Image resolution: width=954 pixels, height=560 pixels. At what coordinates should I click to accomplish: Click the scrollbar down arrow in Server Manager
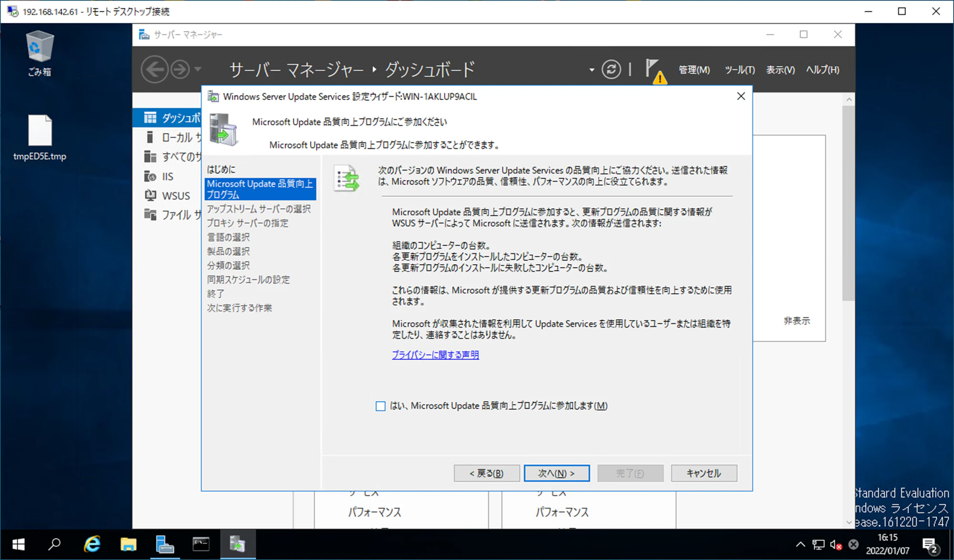pyautogui.click(x=849, y=522)
